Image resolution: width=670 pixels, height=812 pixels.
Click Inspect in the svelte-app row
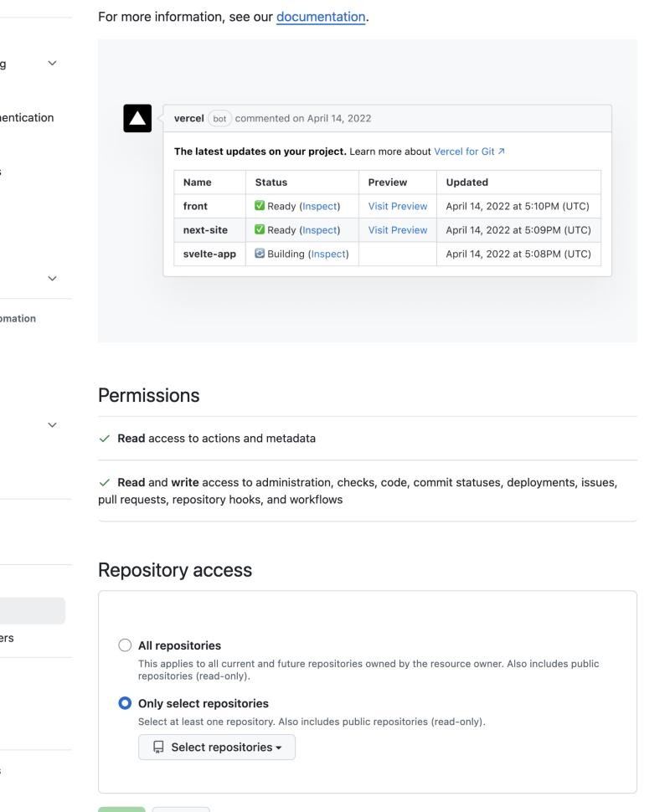(x=328, y=254)
